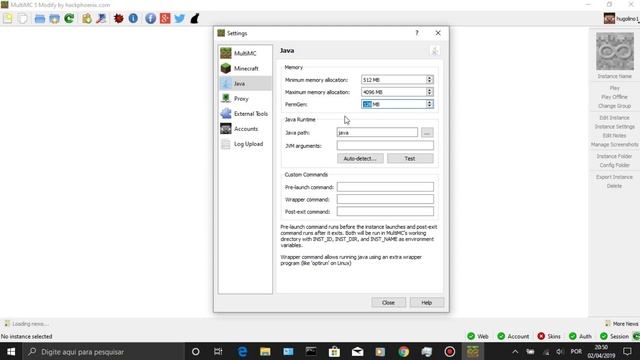Select the MultiMC settings page
Image resolution: width=640 pixels, height=360 pixels.
[x=245, y=53]
